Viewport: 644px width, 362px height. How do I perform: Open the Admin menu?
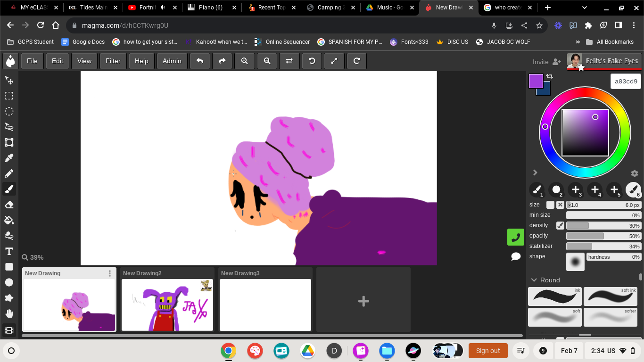point(172,61)
